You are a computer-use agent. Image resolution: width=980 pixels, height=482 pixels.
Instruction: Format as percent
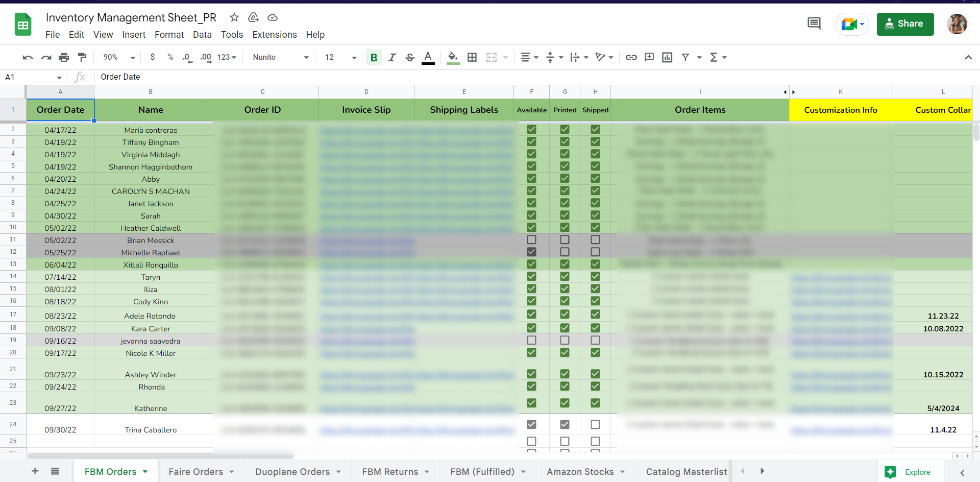[170, 57]
